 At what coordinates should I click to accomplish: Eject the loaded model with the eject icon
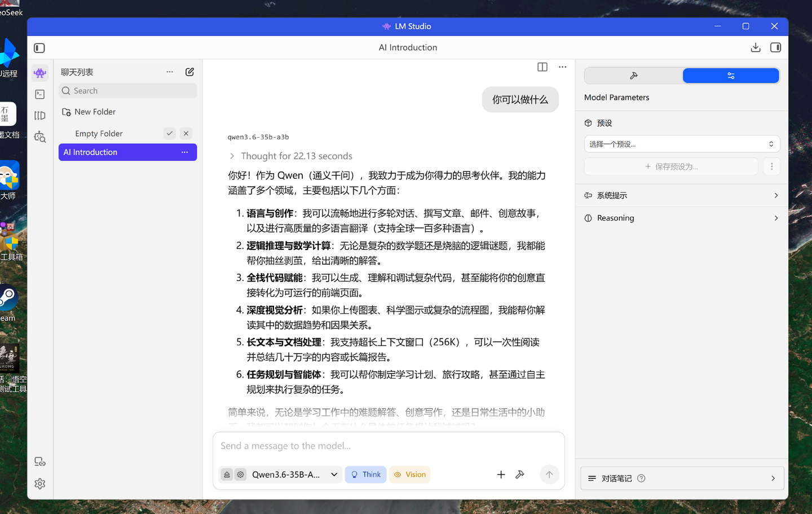coord(227,475)
